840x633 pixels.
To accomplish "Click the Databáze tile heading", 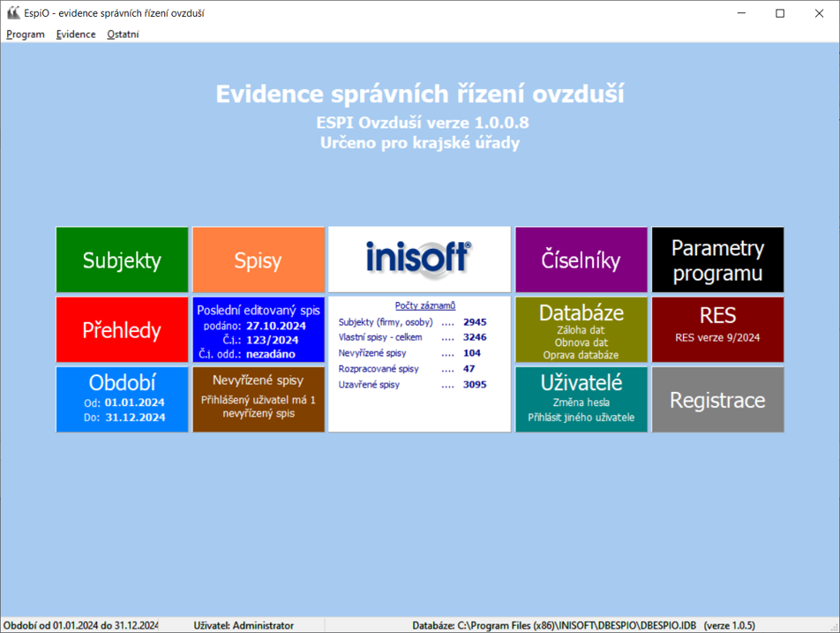I will (581, 313).
